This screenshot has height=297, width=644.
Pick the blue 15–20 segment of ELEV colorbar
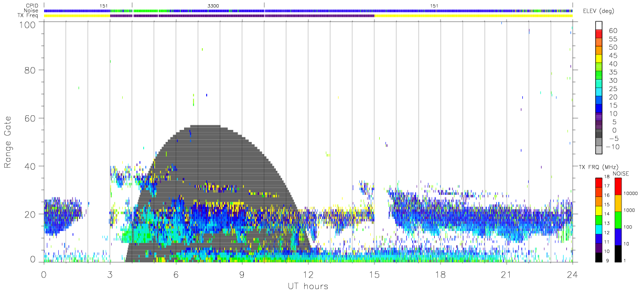pyautogui.click(x=599, y=101)
